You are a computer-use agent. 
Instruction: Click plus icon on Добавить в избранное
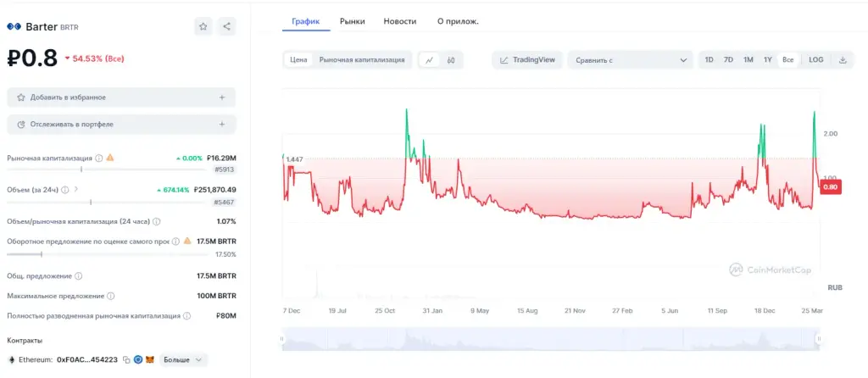[x=222, y=97]
